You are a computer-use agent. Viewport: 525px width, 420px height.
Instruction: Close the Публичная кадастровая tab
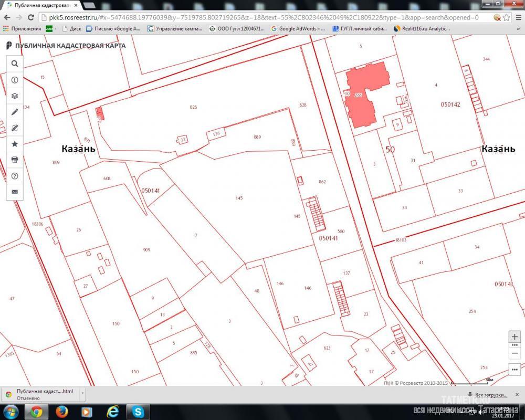[x=76, y=5]
